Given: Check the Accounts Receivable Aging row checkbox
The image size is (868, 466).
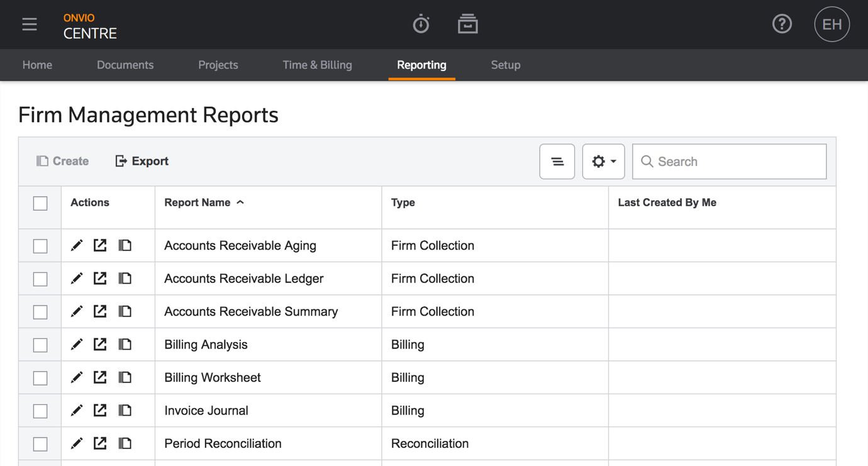Looking at the screenshot, I should (40, 246).
